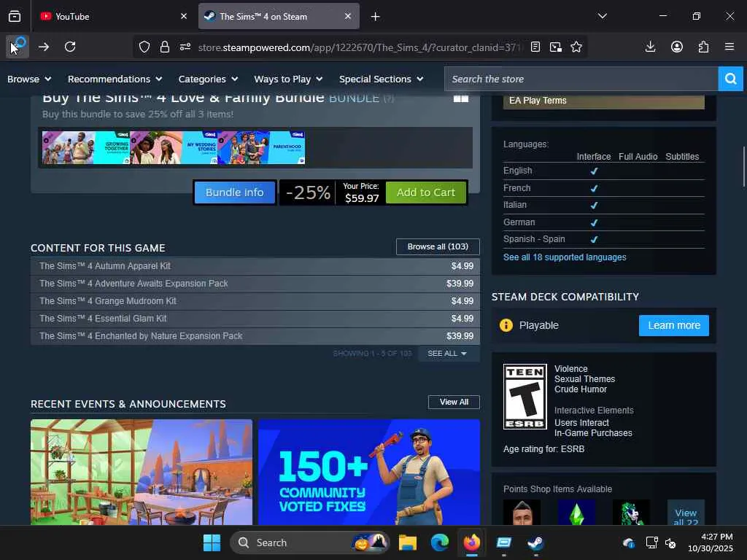This screenshot has height=560, width=747.
Task: Click the Bundle info button
Action: pyautogui.click(x=234, y=192)
